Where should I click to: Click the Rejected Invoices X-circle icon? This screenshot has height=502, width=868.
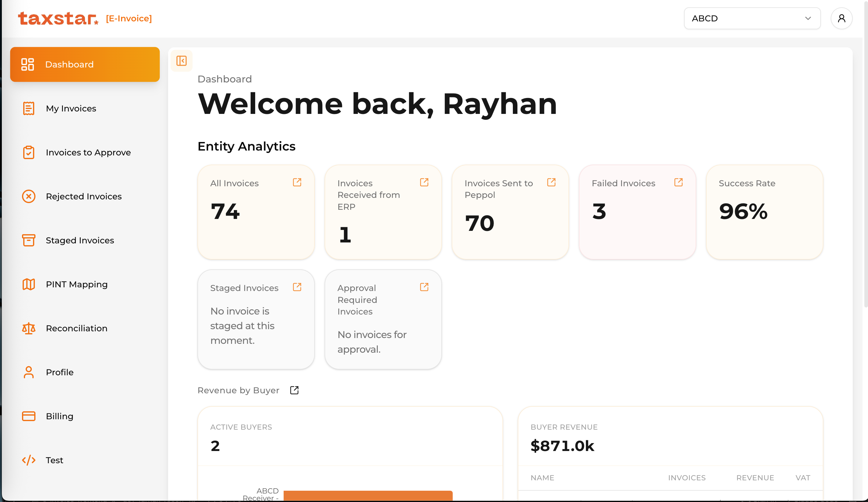coord(29,196)
